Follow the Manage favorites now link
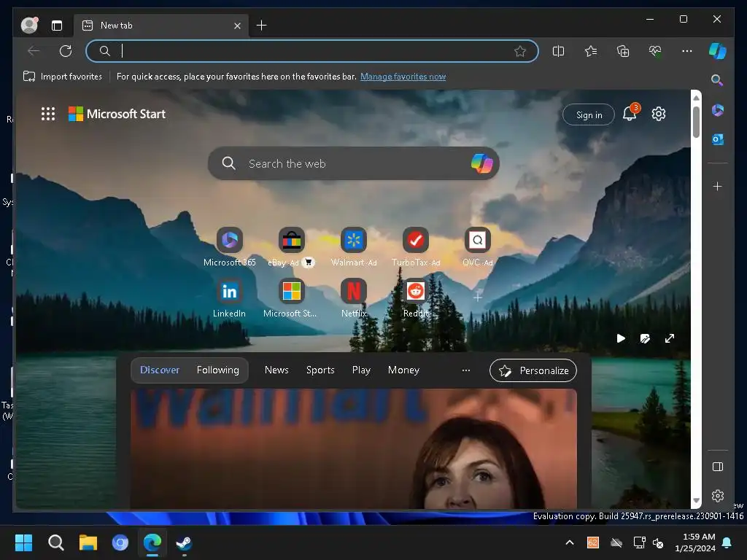Viewport: 747px width, 560px height. coord(403,76)
